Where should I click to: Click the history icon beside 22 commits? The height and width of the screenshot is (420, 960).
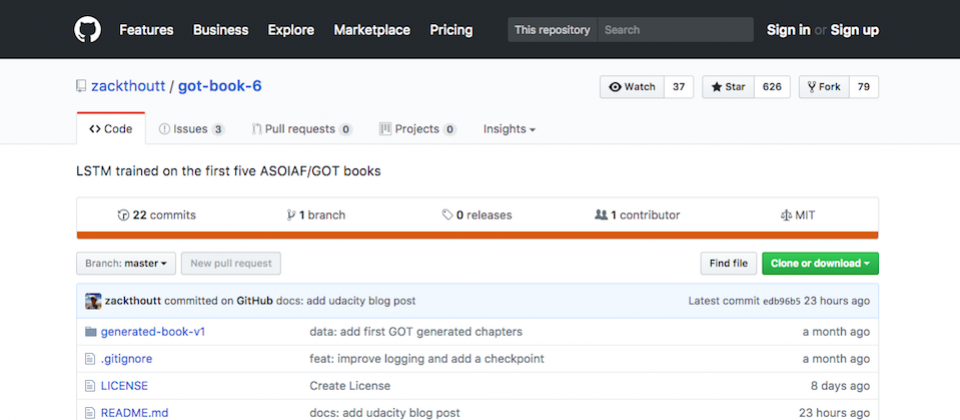123,215
